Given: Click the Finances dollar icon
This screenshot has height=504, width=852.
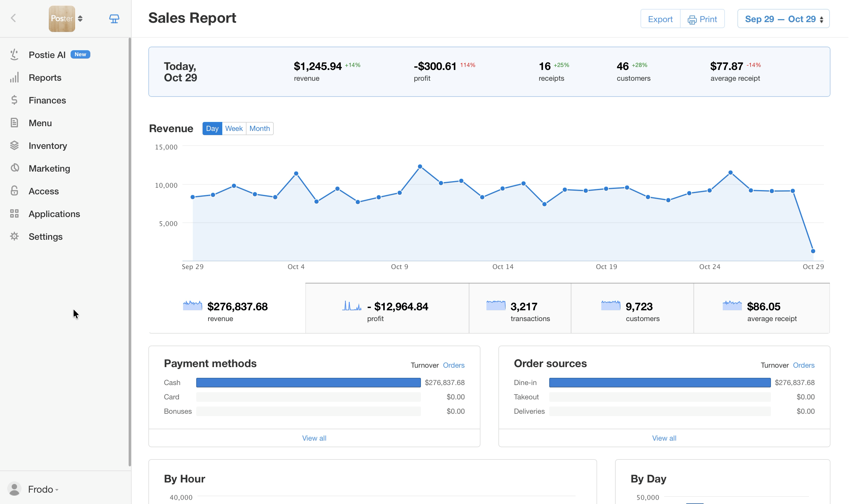Looking at the screenshot, I should point(14,100).
